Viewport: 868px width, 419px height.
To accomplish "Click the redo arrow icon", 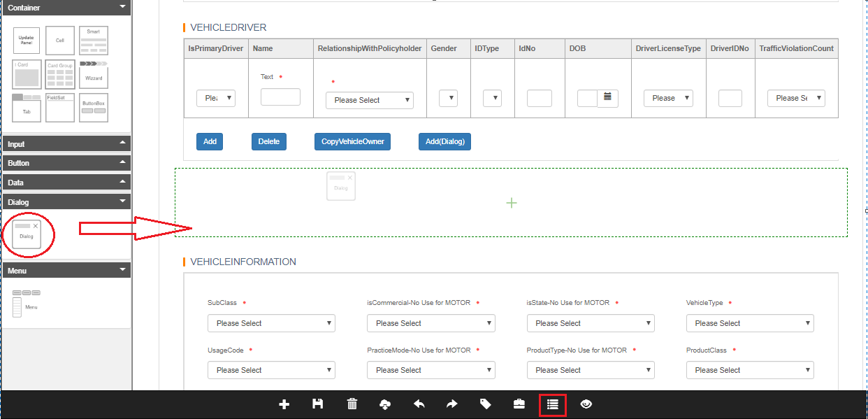I will [x=451, y=404].
